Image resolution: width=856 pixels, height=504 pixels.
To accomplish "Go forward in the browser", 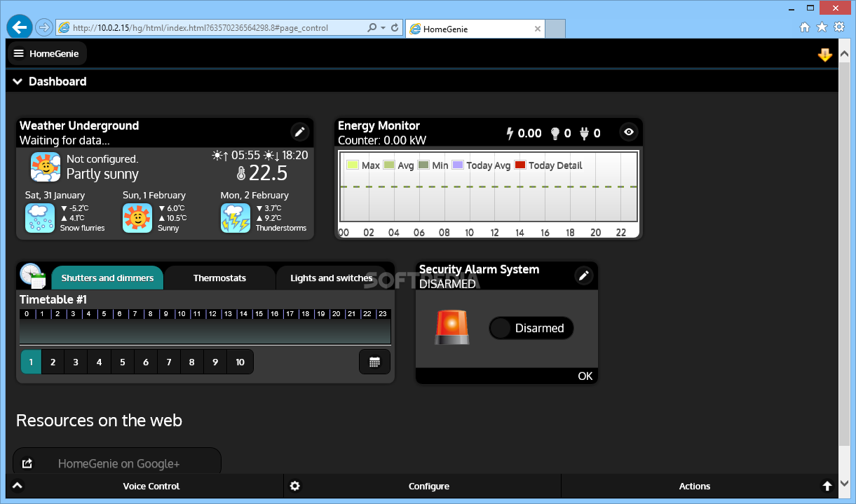I will pos(43,27).
